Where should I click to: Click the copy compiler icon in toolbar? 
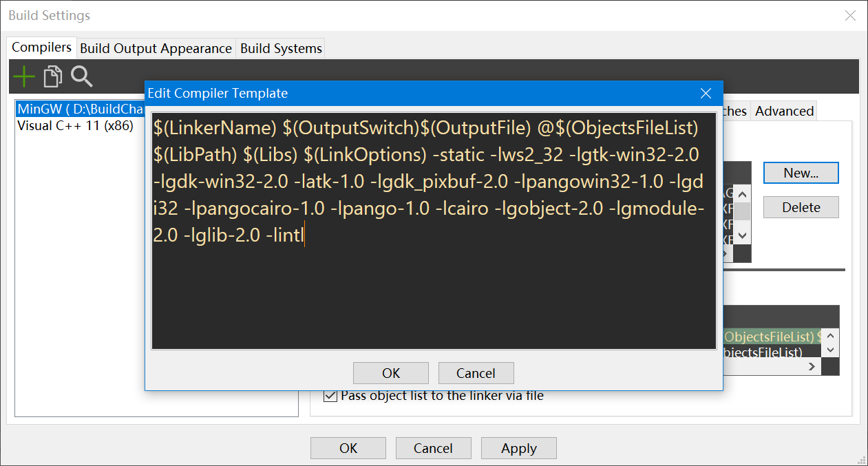click(53, 76)
